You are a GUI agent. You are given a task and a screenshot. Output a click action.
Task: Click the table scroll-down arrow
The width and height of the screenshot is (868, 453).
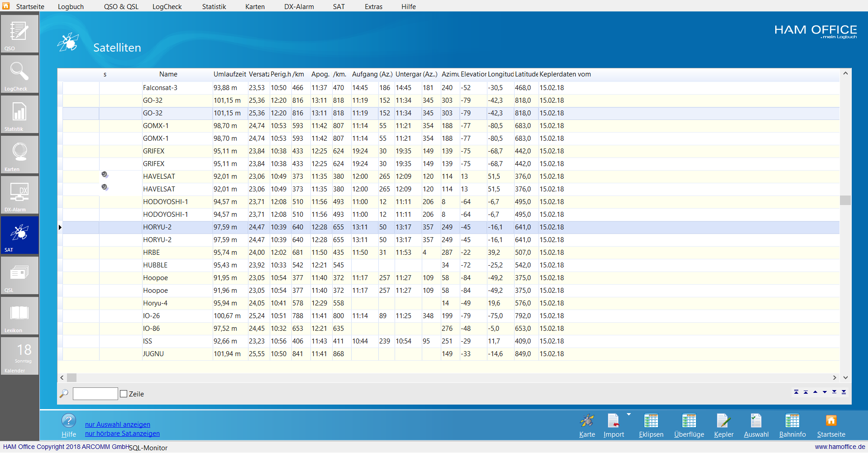[845, 377]
